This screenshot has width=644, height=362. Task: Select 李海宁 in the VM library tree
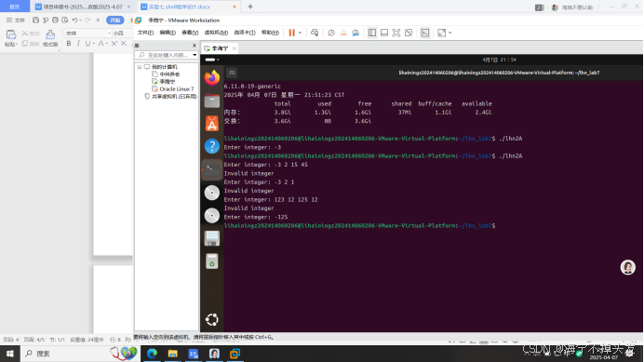click(x=168, y=82)
